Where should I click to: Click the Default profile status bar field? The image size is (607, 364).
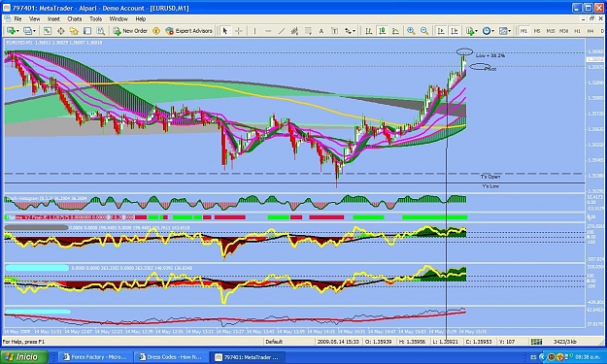click(x=274, y=342)
